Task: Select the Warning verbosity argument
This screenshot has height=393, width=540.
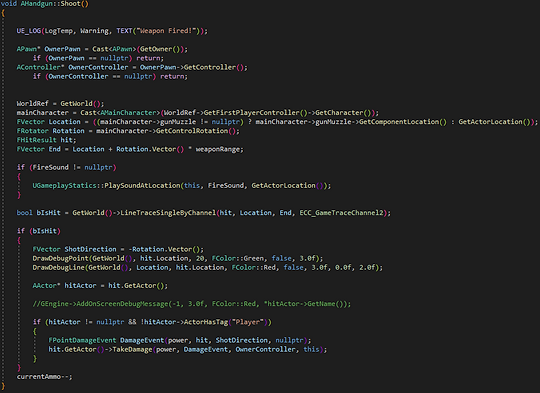Action: coord(94,31)
